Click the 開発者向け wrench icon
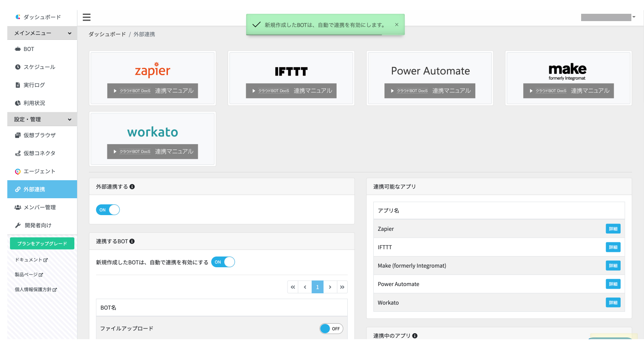Image resolution: width=644 pixels, height=347 pixels. point(18,225)
